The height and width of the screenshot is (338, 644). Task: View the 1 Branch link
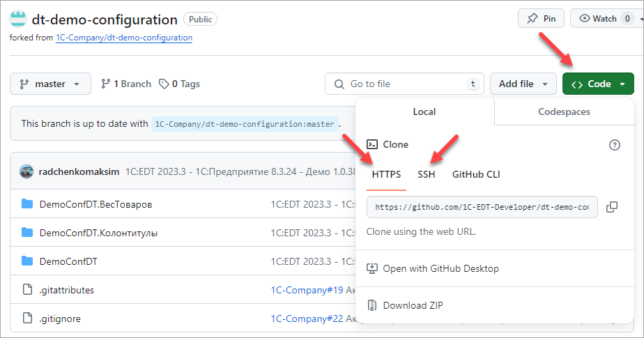pyautogui.click(x=126, y=84)
